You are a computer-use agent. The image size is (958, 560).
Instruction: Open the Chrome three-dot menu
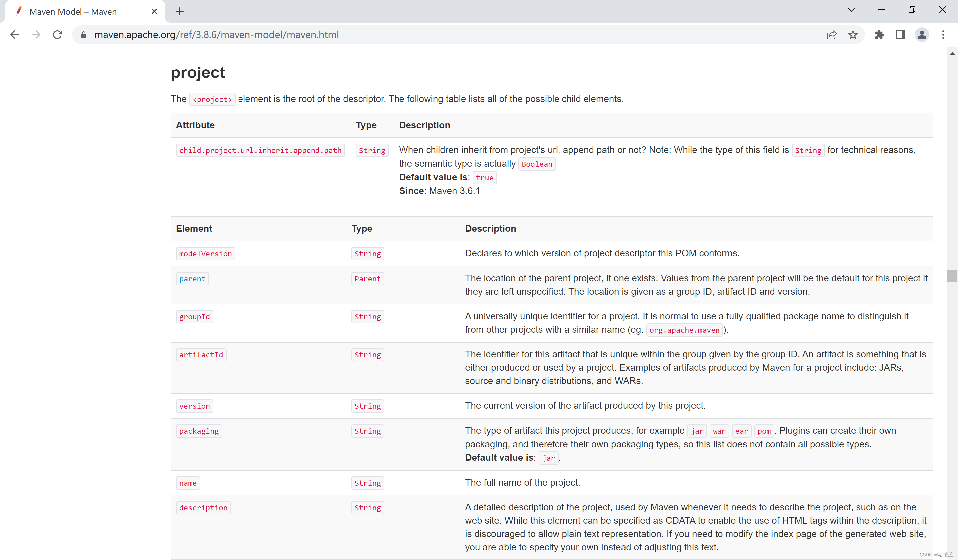(x=943, y=35)
